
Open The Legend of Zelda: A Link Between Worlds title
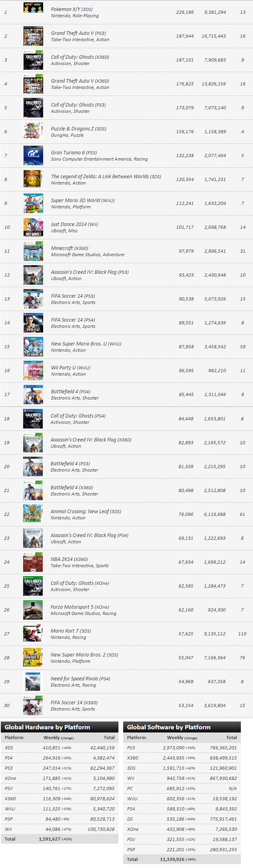click(x=106, y=177)
